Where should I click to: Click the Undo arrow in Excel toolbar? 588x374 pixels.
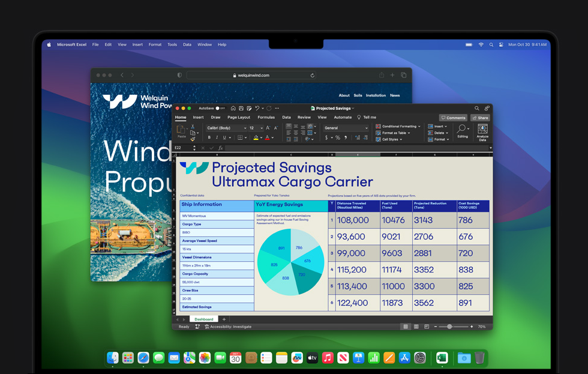(x=257, y=108)
